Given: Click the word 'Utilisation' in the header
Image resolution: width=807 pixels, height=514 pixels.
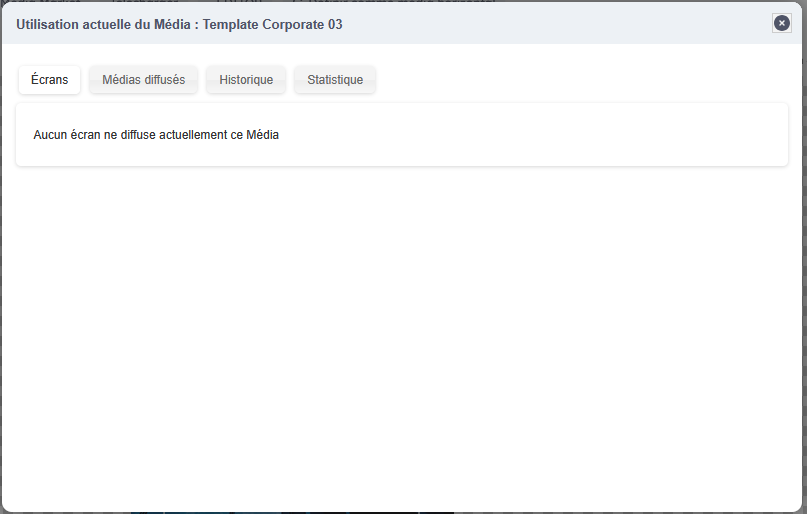Looking at the screenshot, I should click(47, 24).
